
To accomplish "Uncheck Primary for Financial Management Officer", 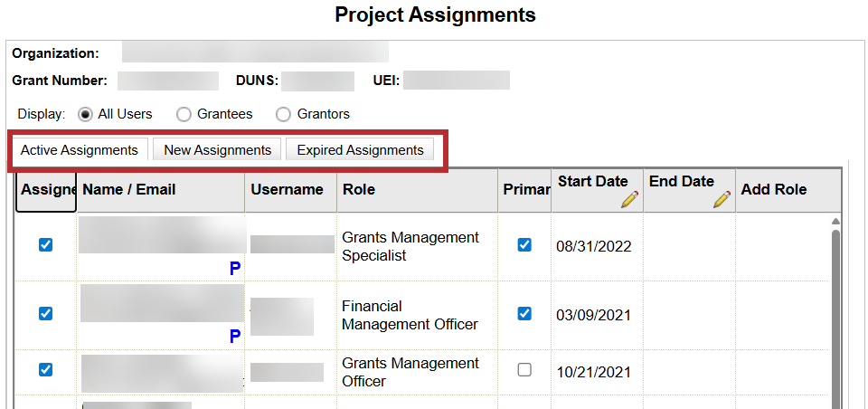I will tap(524, 314).
